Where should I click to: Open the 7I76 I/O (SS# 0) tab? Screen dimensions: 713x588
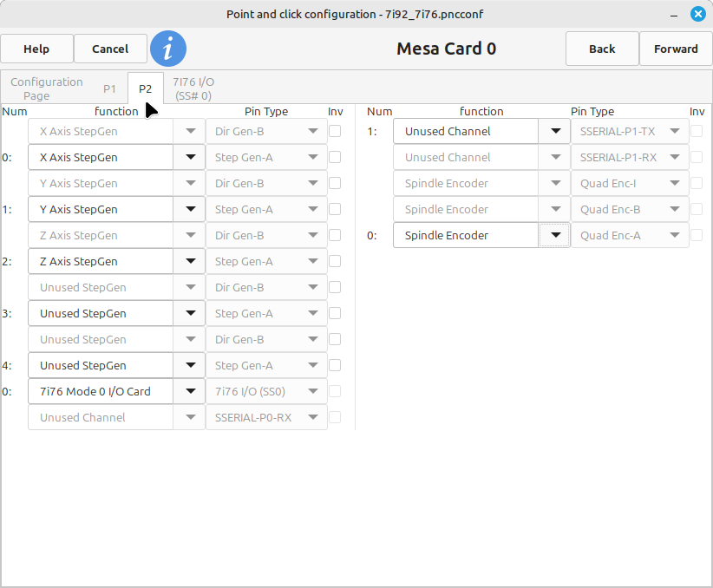193,88
